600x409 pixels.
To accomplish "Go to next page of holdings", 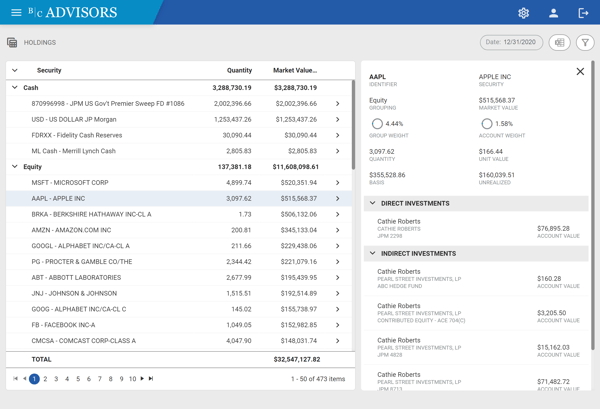I will [x=142, y=378].
